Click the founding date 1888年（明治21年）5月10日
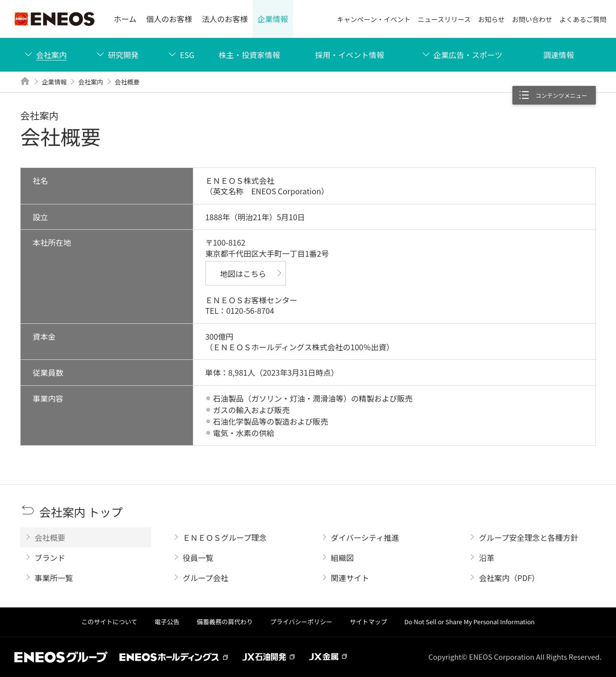This screenshot has width=616, height=677. coord(255,217)
